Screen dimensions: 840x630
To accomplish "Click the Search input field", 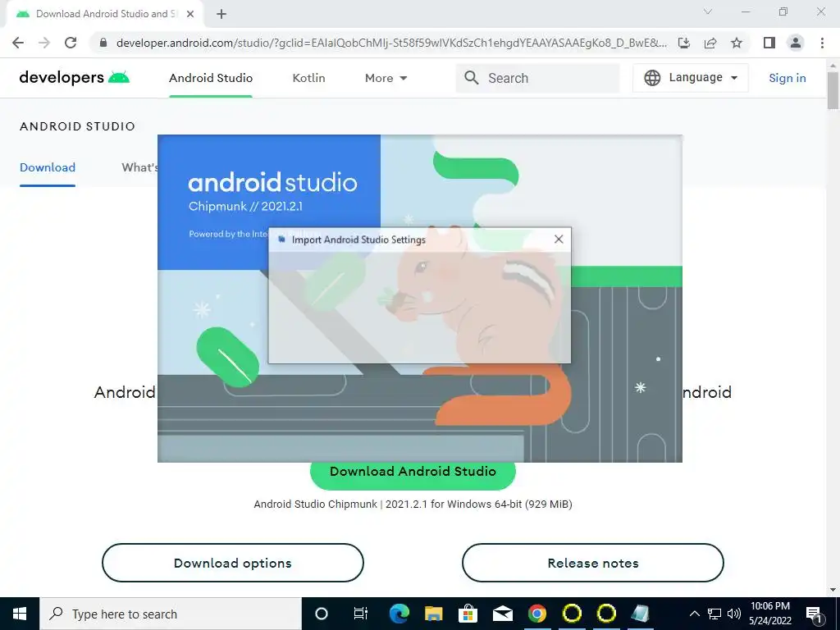I will (x=538, y=78).
